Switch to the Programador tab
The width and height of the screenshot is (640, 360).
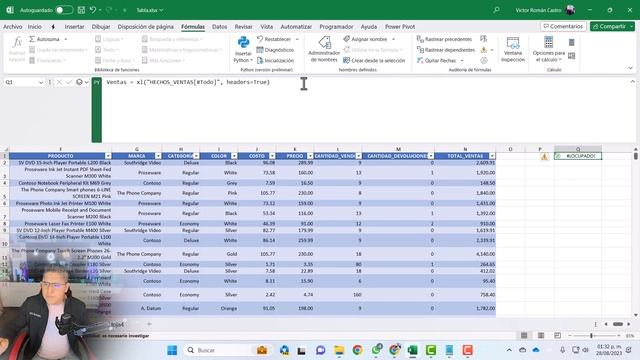click(x=336, y=27)
